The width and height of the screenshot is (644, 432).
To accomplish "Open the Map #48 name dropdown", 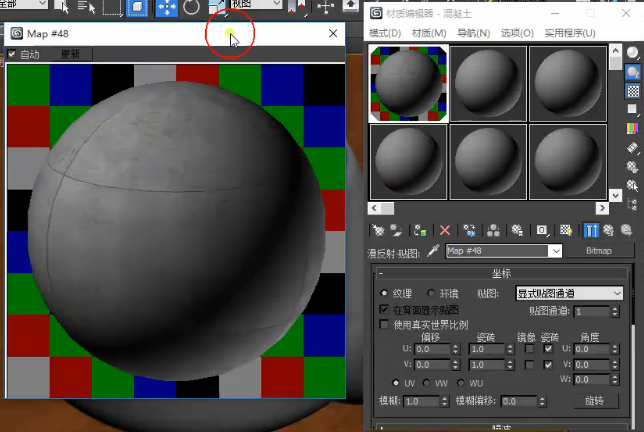I will pyautogui.click(x=556, y=251).
